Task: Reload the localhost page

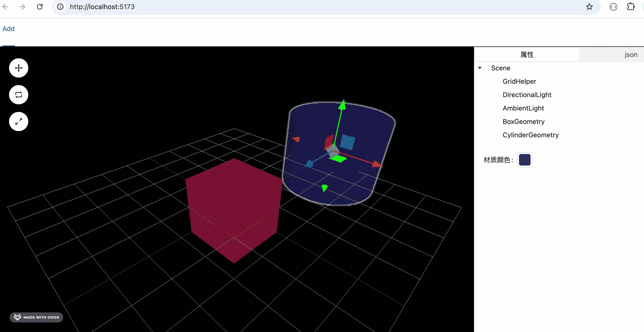Action: pyautogui.click(x=40, y=7)
